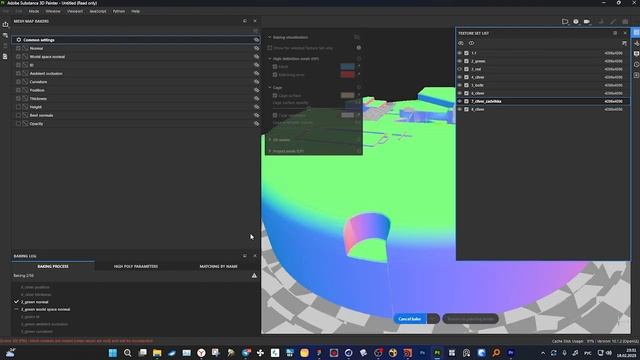The height and width of the screenshot is (360, 640).
Task: Enable the Height baker checkbox
Action: pos(18,107)
